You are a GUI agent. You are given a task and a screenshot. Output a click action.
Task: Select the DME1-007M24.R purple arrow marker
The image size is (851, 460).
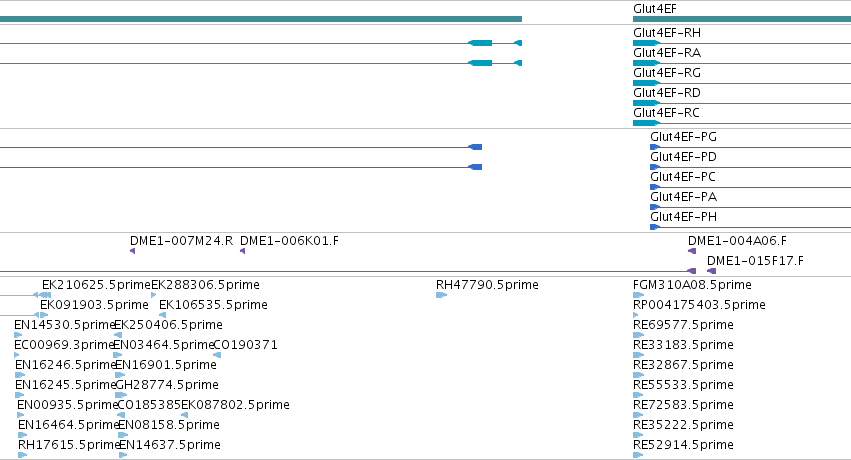[132, 251]
